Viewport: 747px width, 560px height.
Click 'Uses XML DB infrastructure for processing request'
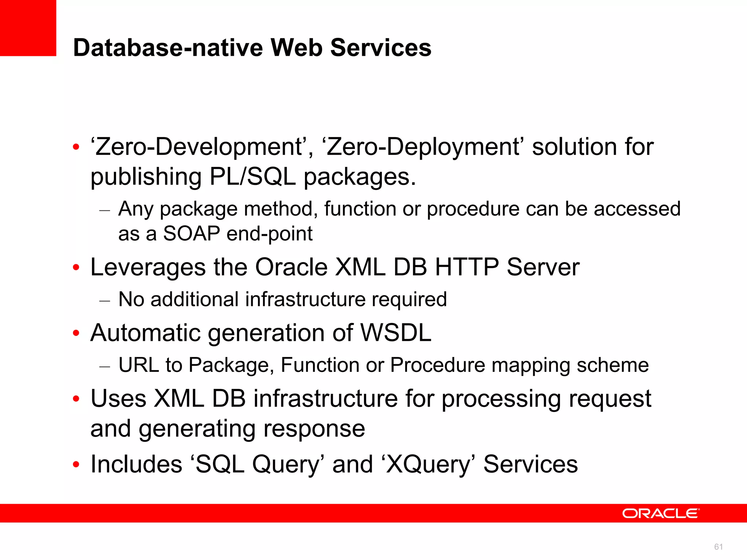pos(371,399)
